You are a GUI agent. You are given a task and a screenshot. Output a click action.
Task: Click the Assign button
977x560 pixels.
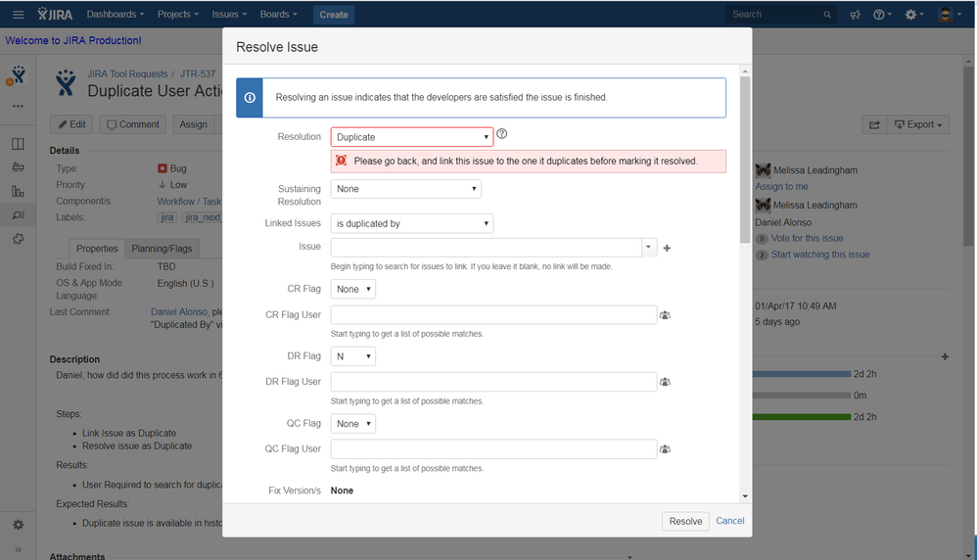pyautogui.click(x=193, y=124)
